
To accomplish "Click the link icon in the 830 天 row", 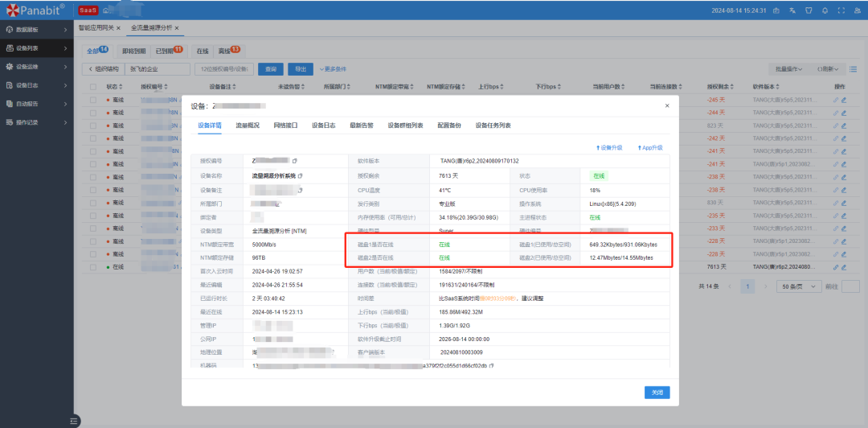I will pyautogui.click(x=836, y=203).
